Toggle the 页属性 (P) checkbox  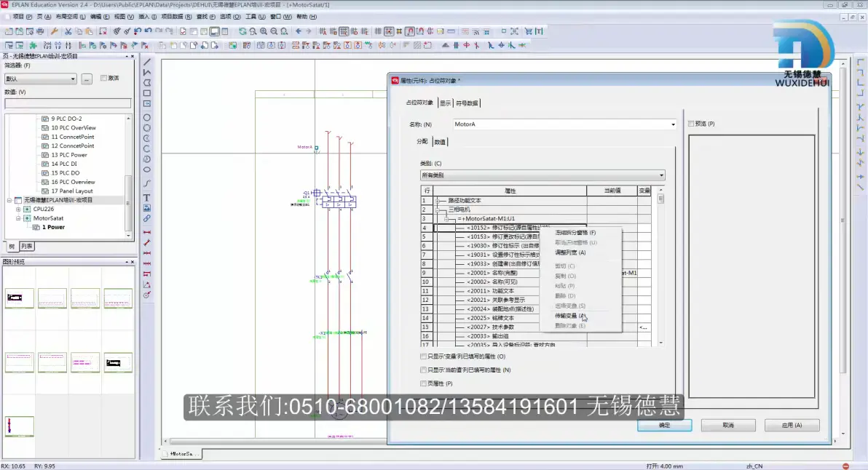[424, 383]
